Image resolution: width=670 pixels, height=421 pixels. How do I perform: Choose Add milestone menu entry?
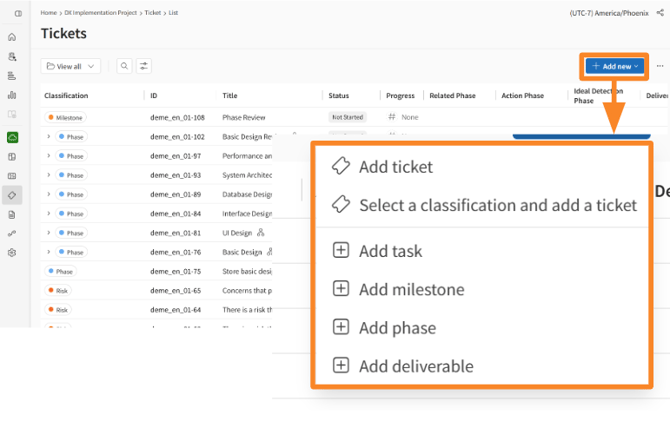411,289
